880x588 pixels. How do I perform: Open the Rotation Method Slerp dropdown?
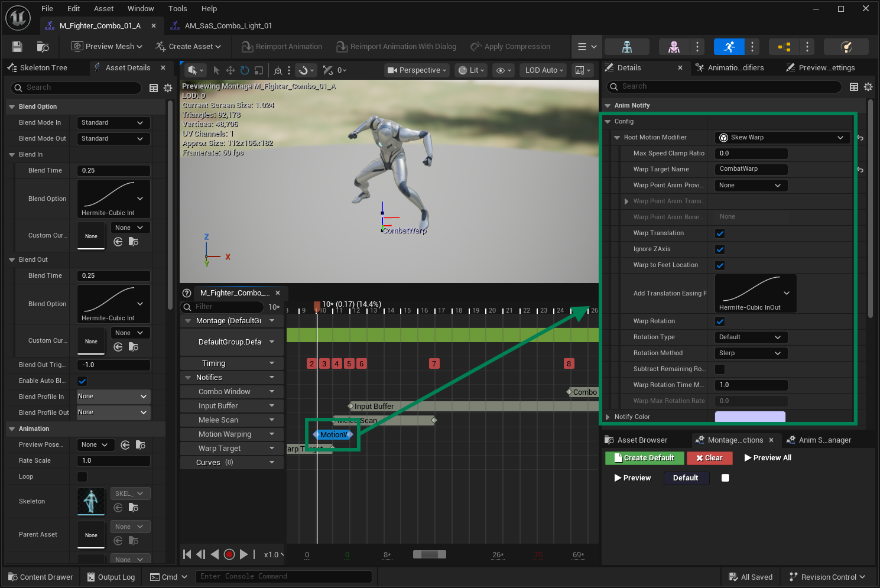click(751, 353)
